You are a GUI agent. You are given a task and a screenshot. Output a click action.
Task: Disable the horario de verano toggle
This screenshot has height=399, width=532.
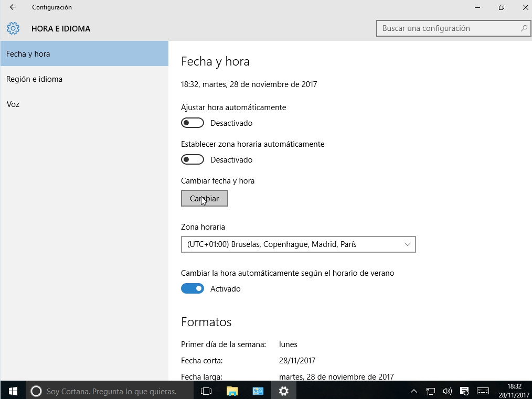tap(193, 288)
